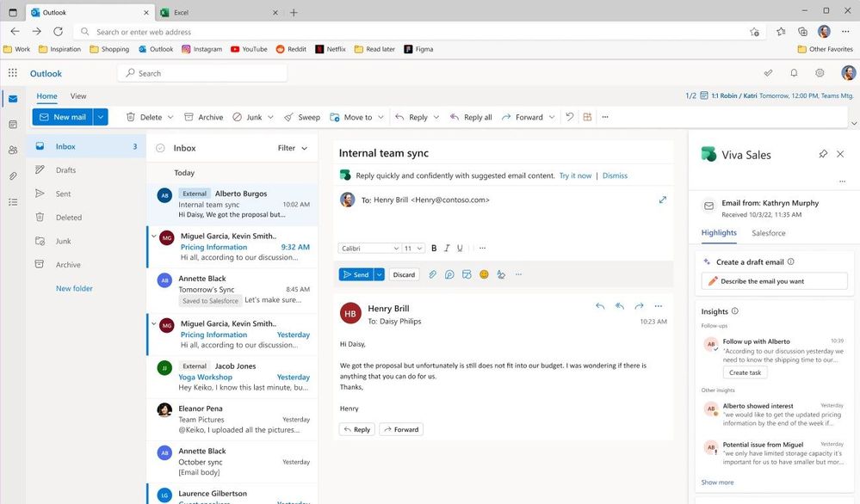
Task: Click the Viva Sales options ellipsis
Action: (842, 181)
